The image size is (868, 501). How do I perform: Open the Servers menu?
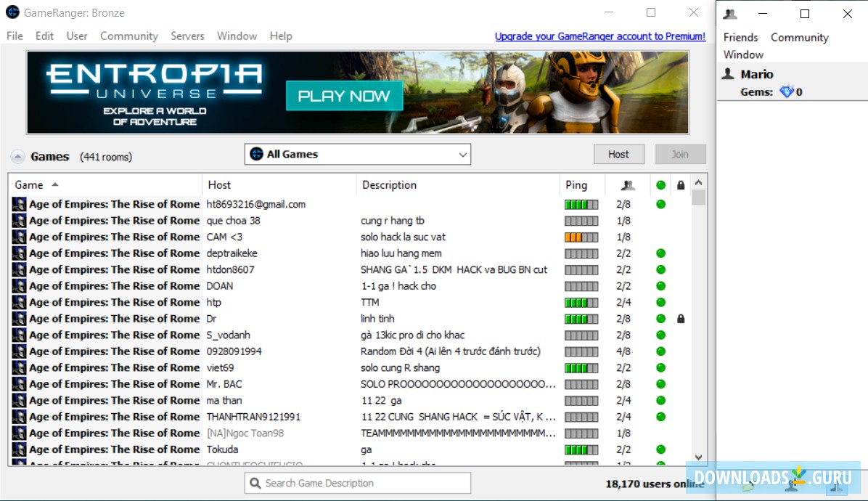pos(187,36)
